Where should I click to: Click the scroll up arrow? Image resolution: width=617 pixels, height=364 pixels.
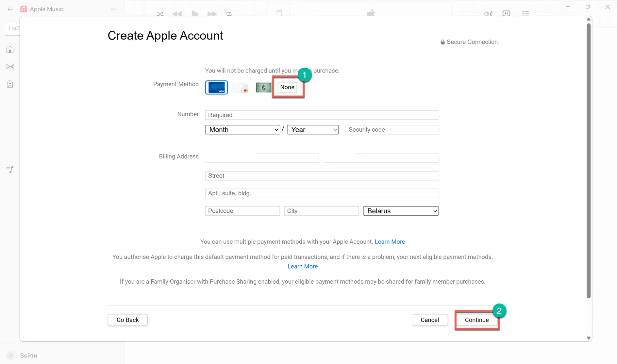589,19
